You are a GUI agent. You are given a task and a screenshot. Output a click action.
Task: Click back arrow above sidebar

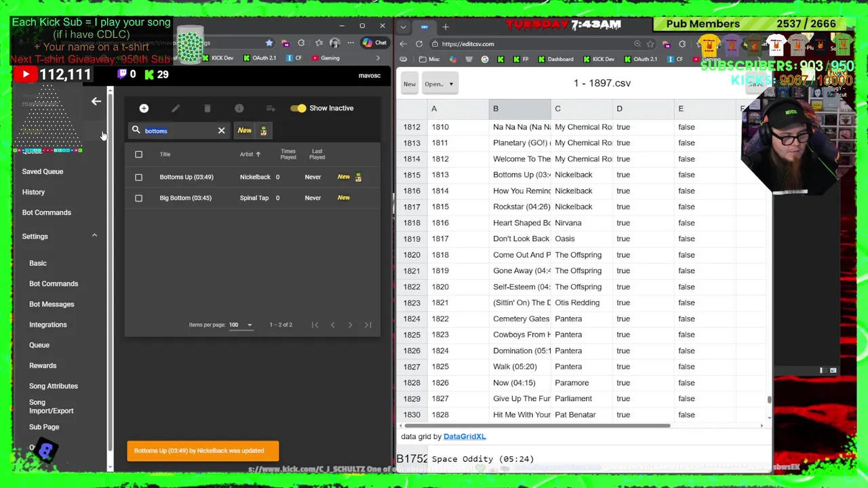(96, 102)
